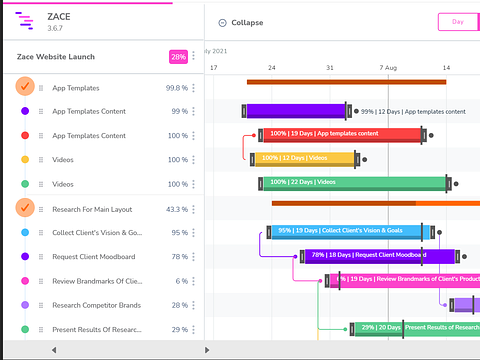Click the right scroll arrow at bottom
Viewport: 480px width, 360px height.
tap(207, 350)
